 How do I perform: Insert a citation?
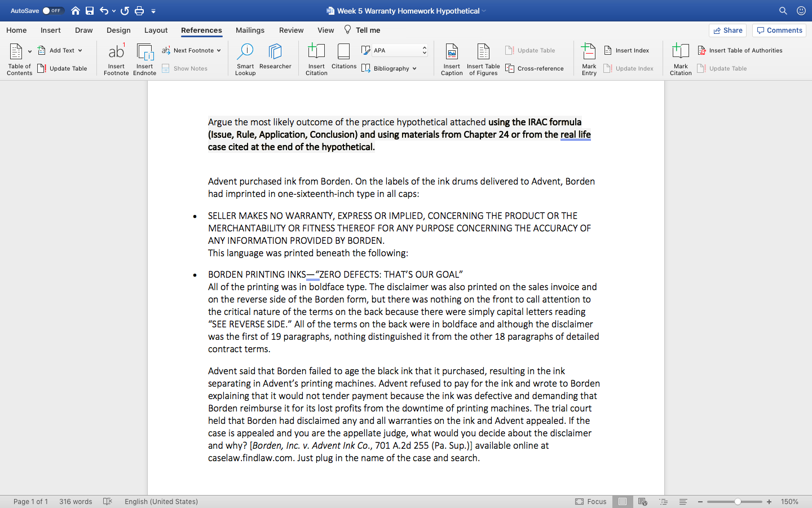coord(316,59)
